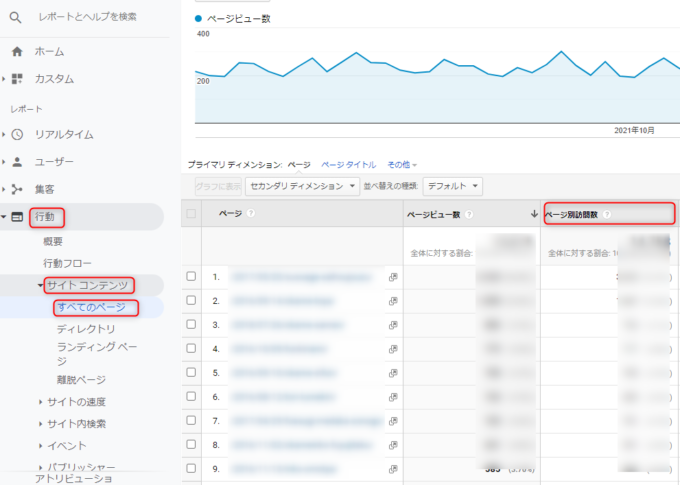Click the 行動 behavior panel icon

pos(17,217)
